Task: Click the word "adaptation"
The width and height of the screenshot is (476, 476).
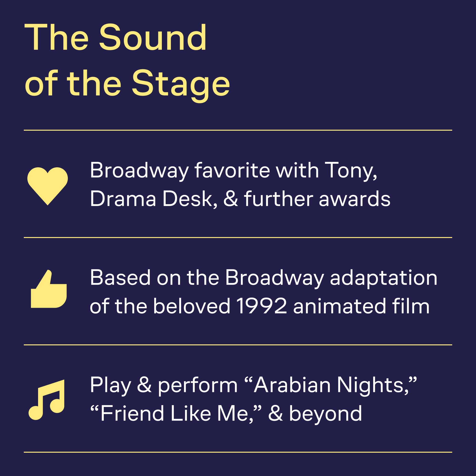Action: click(384, 278)
